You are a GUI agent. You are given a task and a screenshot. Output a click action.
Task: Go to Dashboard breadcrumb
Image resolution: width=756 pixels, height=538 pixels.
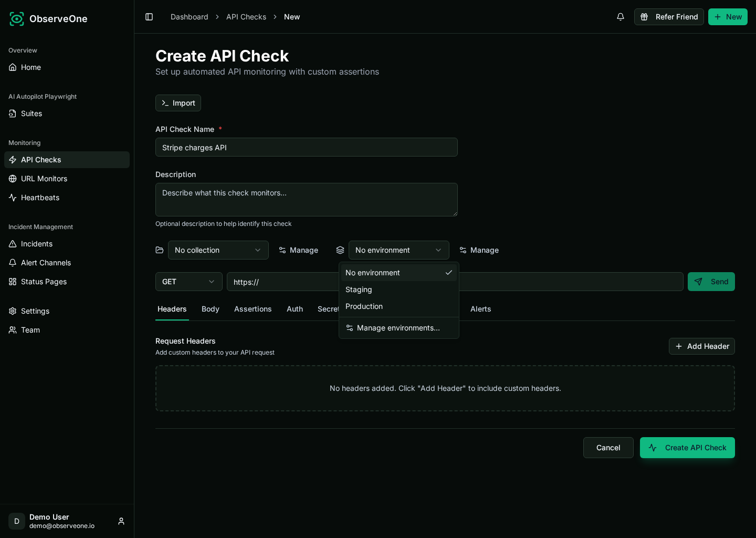pos(190,17)
